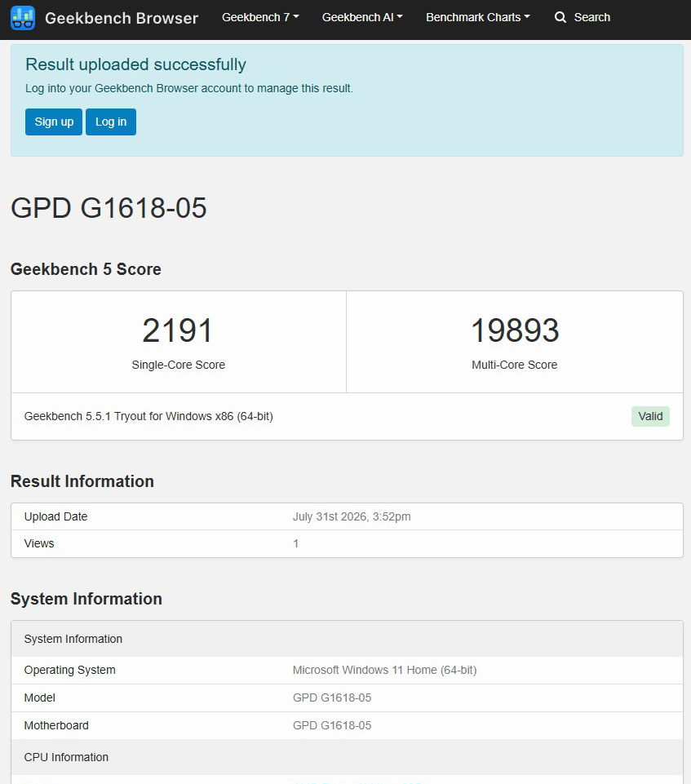The width and height of the screenshot is (691, 784).
Task: Select the 19893 multi-core score
Action: (515, 330)
